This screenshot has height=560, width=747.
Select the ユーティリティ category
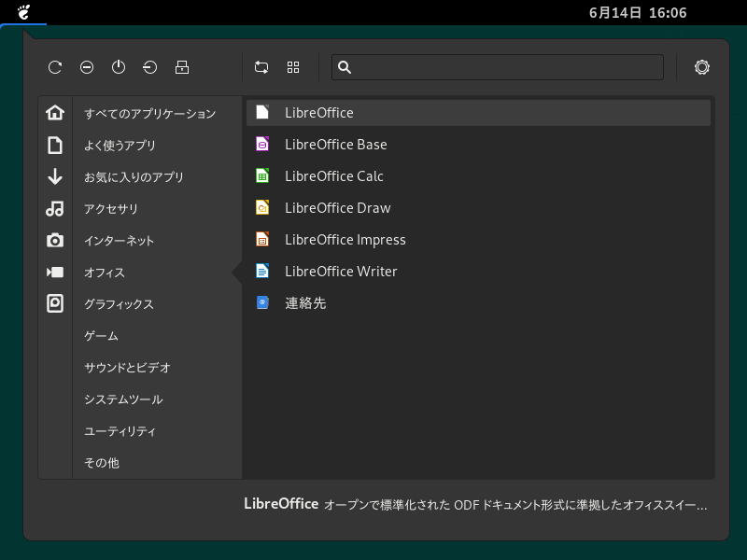(120, 431)
